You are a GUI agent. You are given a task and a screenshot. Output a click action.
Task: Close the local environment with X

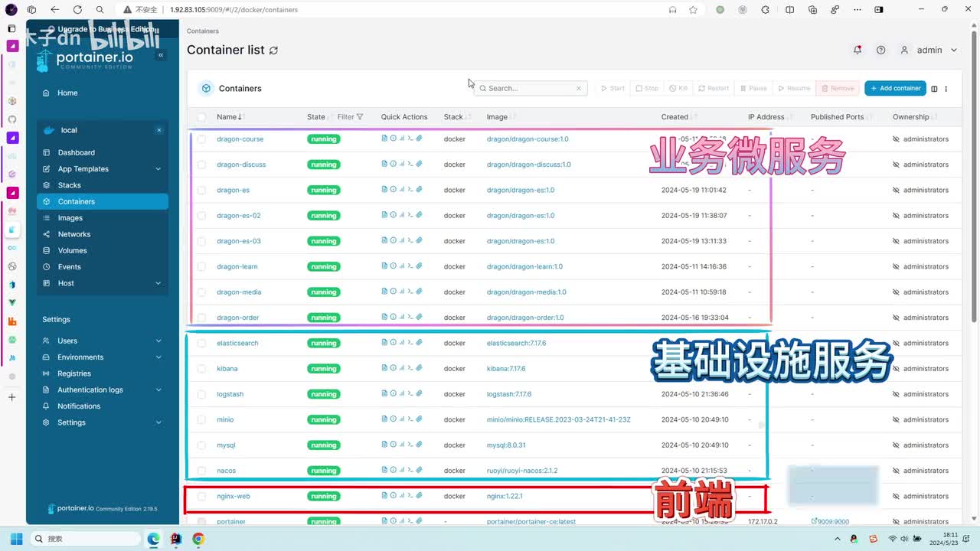(159, 130)
